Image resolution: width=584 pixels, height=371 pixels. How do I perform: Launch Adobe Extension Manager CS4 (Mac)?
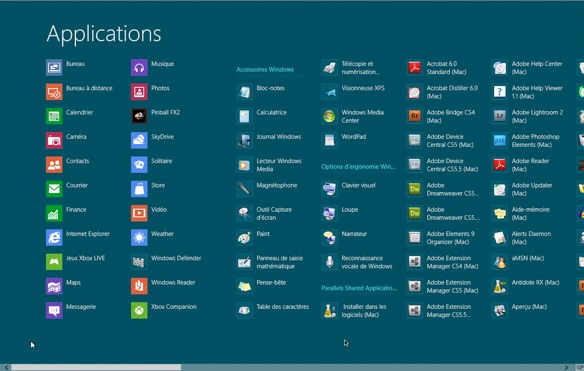[415, 261]
